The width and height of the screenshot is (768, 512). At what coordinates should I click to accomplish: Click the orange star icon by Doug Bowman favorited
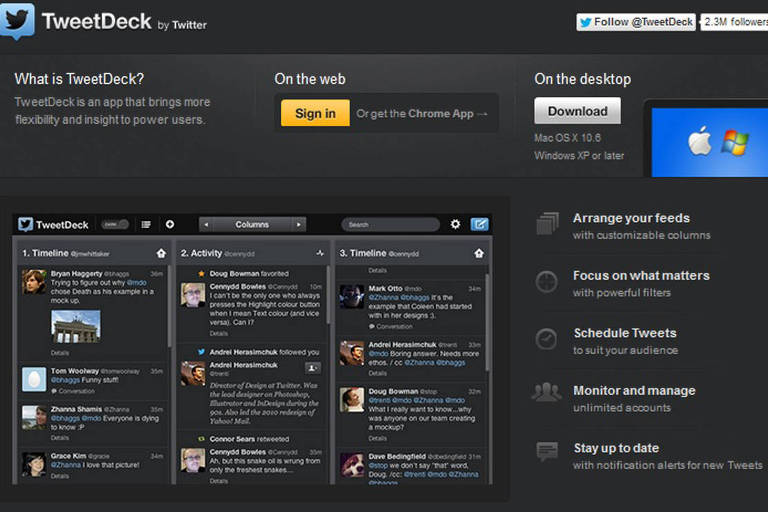[x=201, y=273]
